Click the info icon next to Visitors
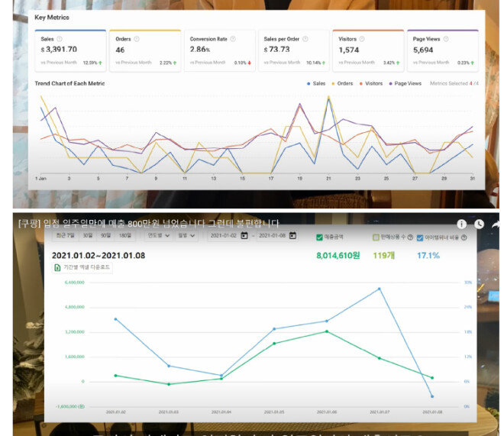This screenshot has width=504, height=436. [x=363, y=38]
